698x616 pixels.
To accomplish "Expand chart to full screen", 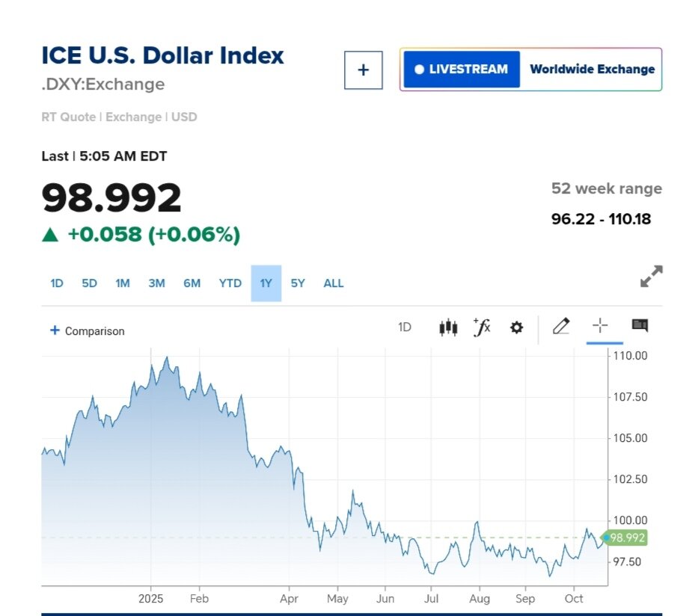I will tap(651, 276).
